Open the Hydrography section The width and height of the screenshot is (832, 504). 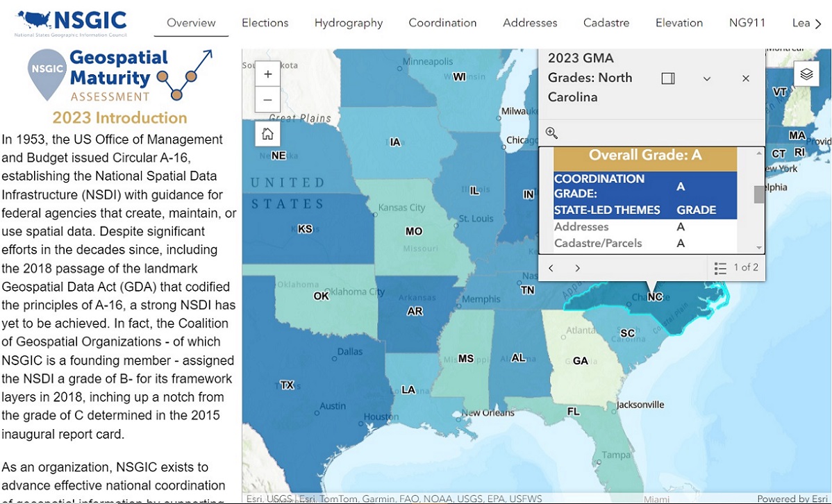click(x=348, y=23)
